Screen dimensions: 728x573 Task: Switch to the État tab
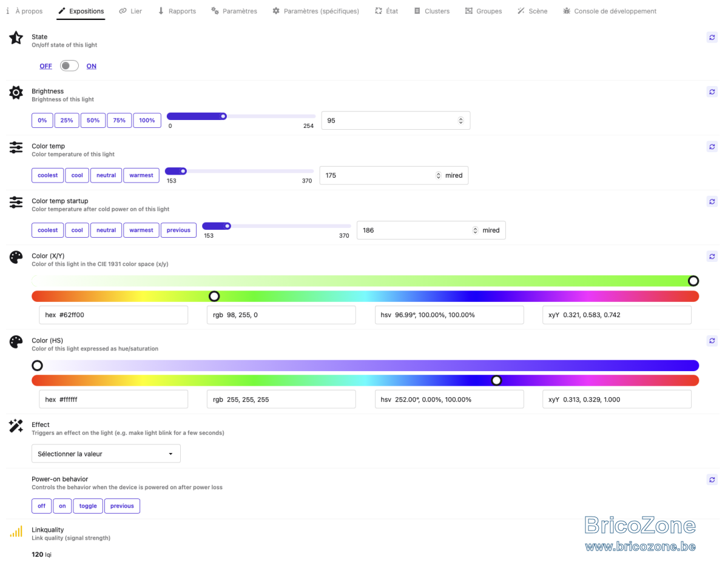(x=386, y=11)
